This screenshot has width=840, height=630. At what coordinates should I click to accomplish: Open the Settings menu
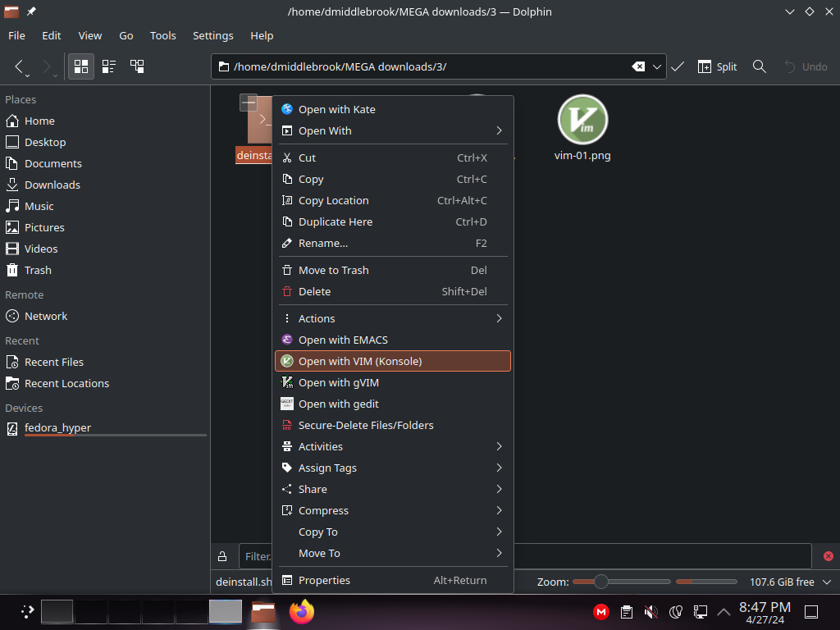(x=212, y=35)
